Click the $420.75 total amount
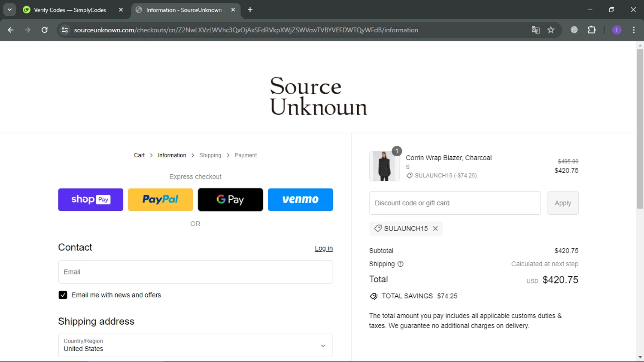 [560, 280]
